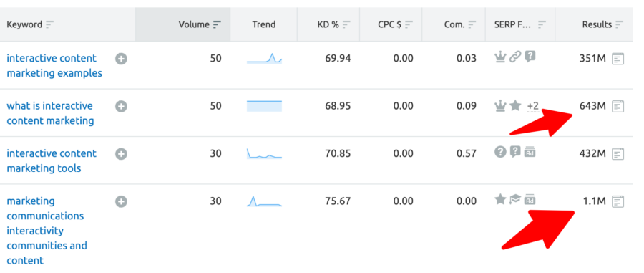644x273 pixels.
Task: Open SERP snapshot icon beside 351M results
Action: tap(618, 59)
